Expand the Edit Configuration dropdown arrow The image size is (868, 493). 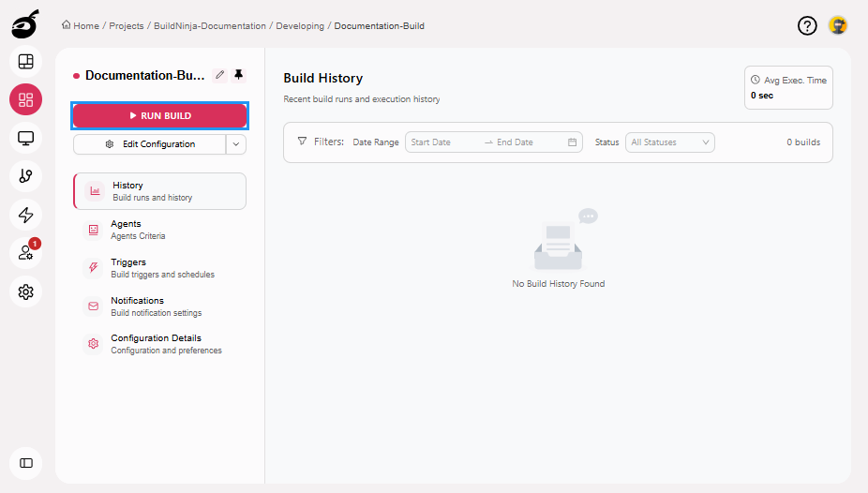[236, 144]
